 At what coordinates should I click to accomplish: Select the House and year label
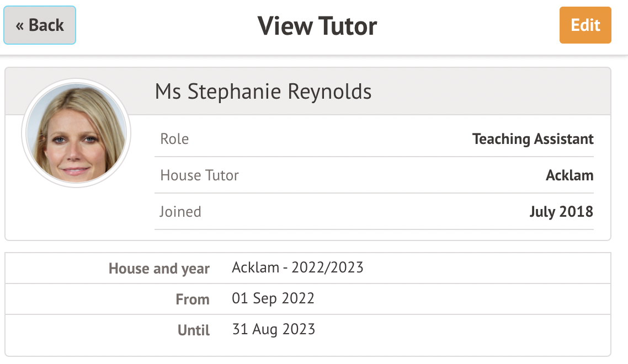[159, 269]
